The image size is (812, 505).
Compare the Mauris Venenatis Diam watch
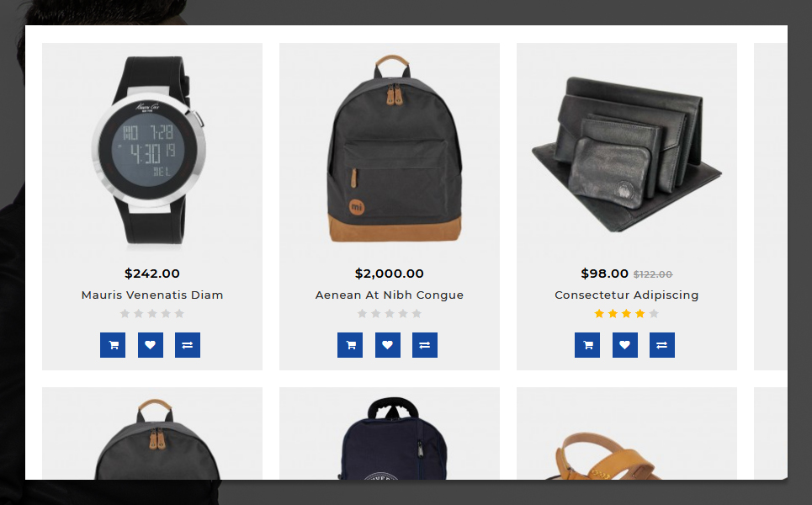[x=188, y=345]
